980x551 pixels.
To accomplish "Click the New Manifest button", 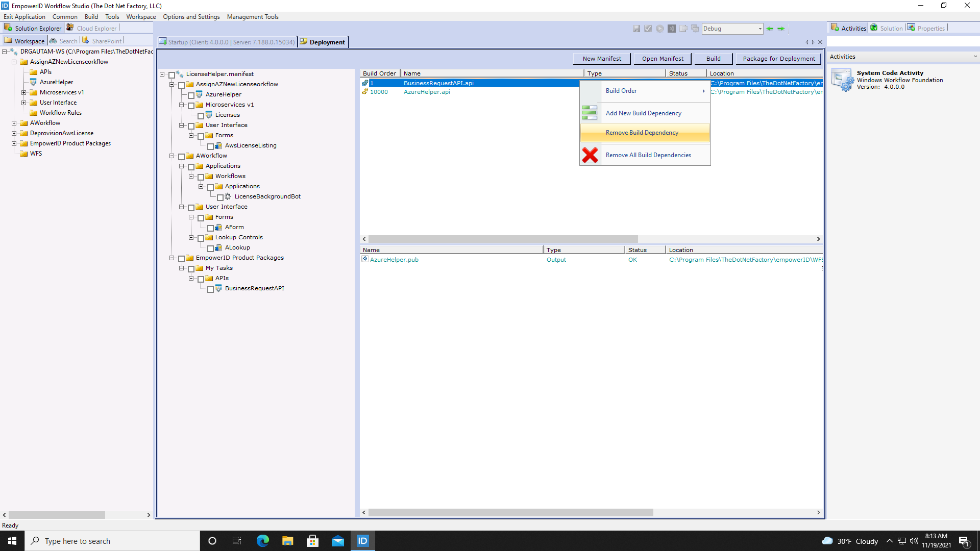I will (602, 58).
